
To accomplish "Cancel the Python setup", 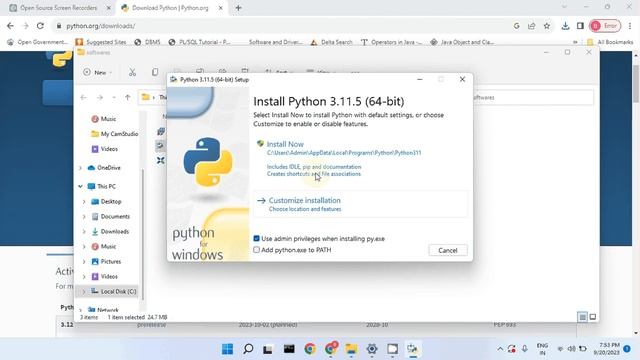I will coord(448,250).
